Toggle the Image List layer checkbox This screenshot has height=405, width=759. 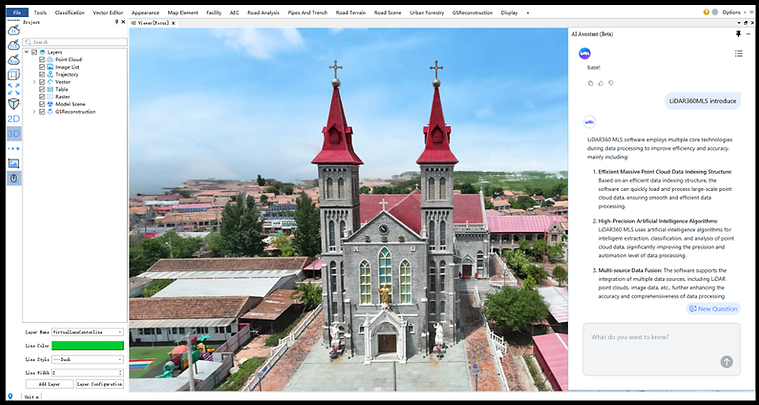pos(42,67)
